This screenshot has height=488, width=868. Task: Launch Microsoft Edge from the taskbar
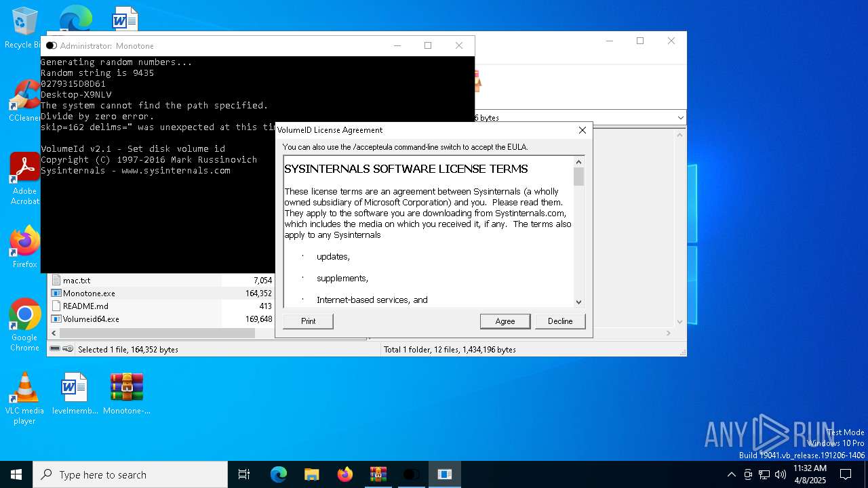(279, 474)
